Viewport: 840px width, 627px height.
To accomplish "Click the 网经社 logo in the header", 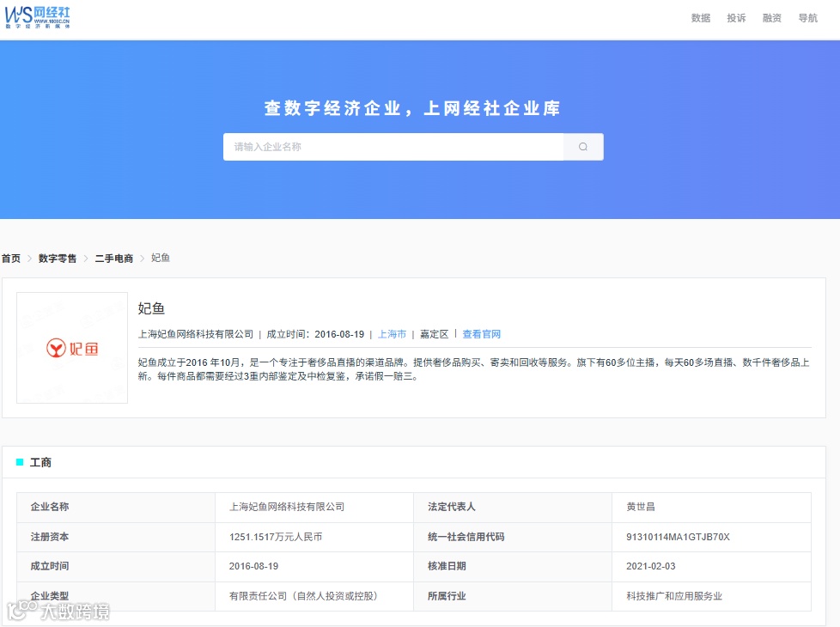I will tap(38, 17).
